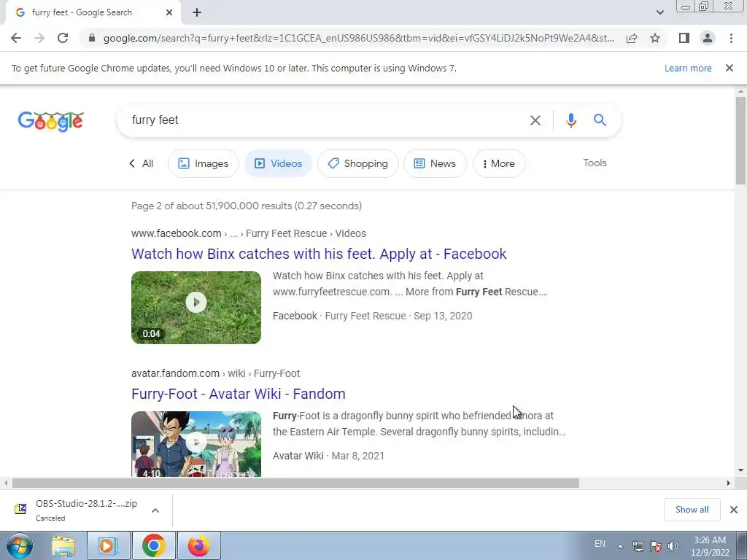Open the search Tools options
Screen dimensions: 747x560
tap(595, 163)
